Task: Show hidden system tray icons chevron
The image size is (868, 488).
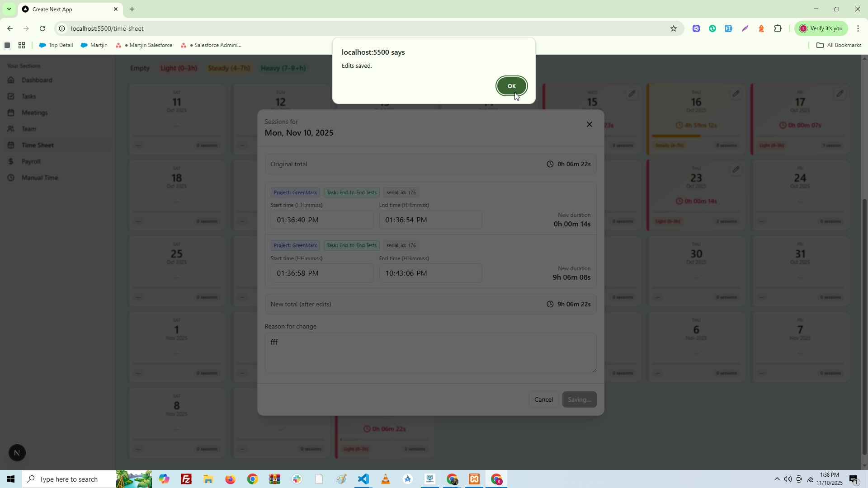Action: tap(777, 479)
